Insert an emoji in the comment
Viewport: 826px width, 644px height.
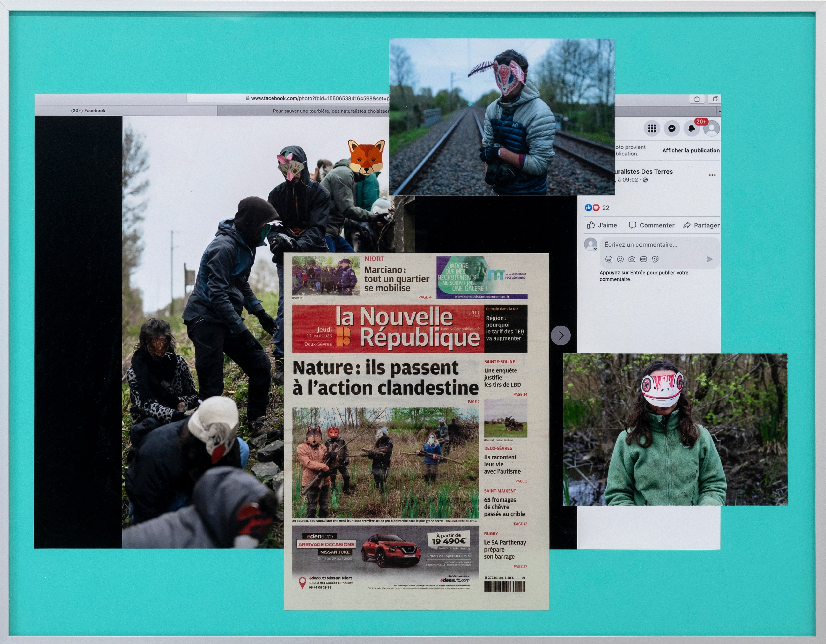pyautogui.click(x=620, y=259)
